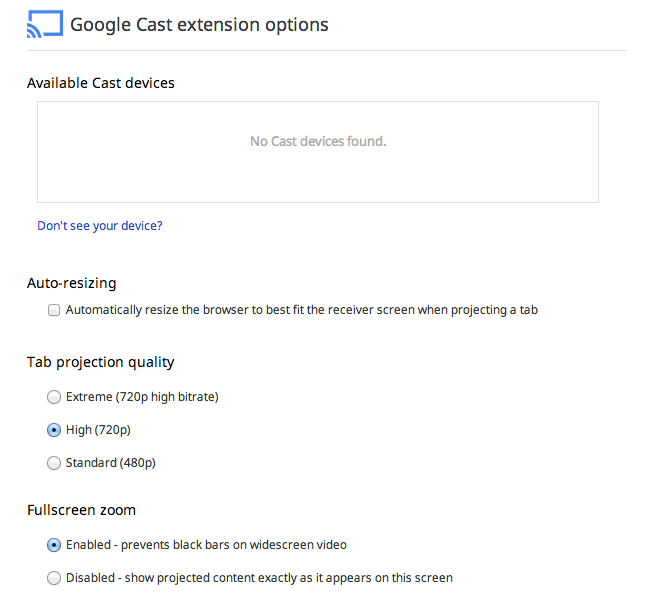This screenshot has width=653, height=611.
Task: Click the "High (720p)" label text
Action: [x=98, y=430]
